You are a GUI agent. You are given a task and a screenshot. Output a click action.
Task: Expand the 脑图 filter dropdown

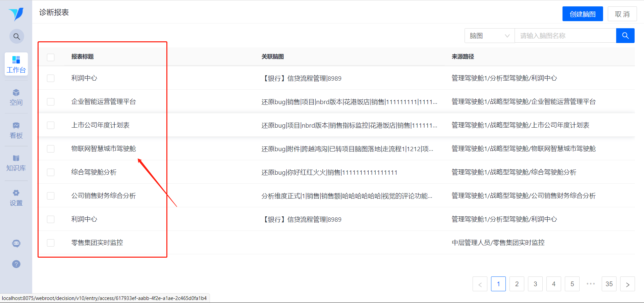pyautogui.click(x=490, y=36)
